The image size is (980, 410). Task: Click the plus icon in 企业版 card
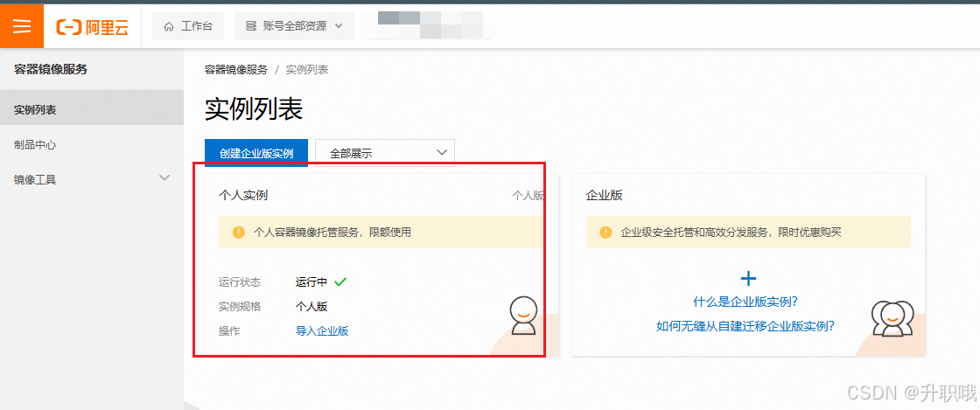click(748, 278)
